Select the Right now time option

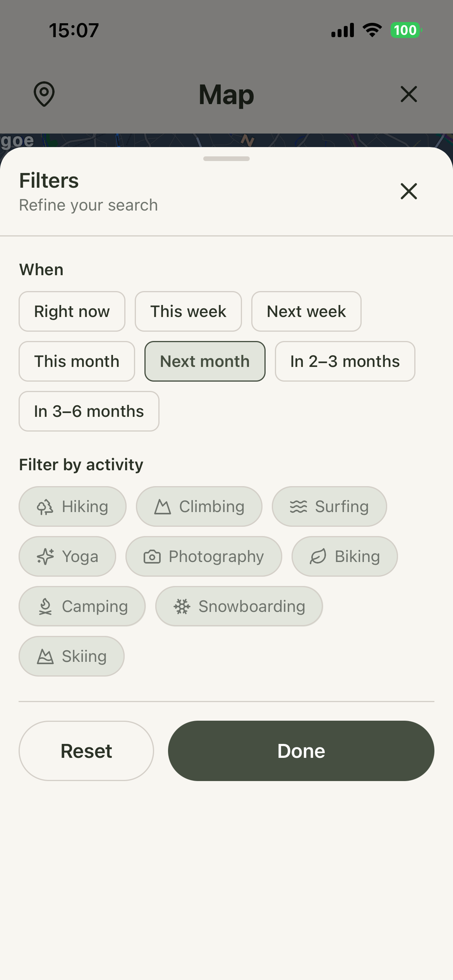pyautogui.click(x=72, y=311)
